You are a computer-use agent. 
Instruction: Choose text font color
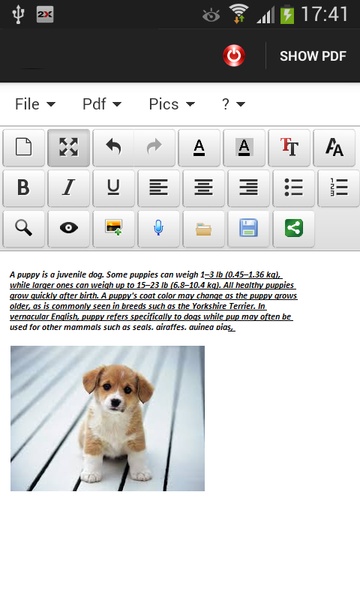199,148
